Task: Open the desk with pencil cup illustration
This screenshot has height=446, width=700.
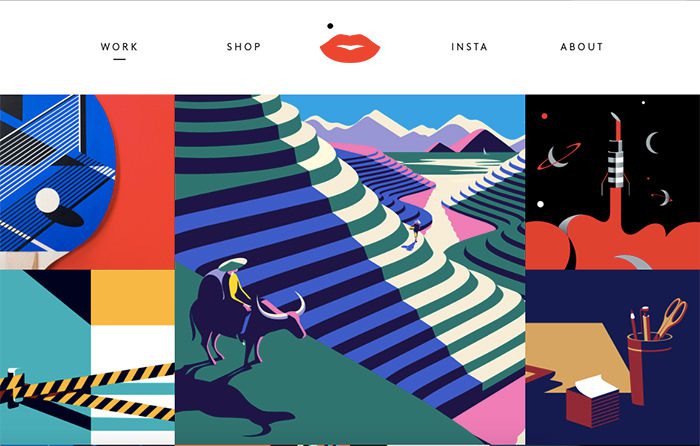Action: [612, 357]
